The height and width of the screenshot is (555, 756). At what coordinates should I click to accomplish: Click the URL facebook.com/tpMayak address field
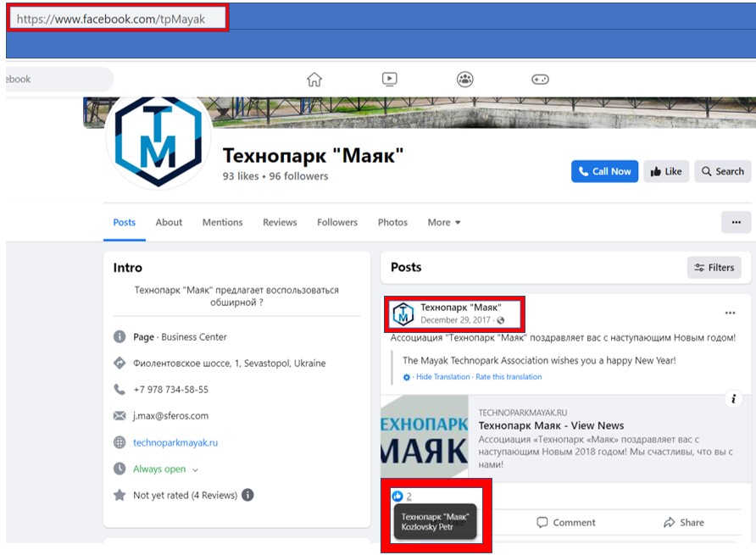[x=118, y=19]
